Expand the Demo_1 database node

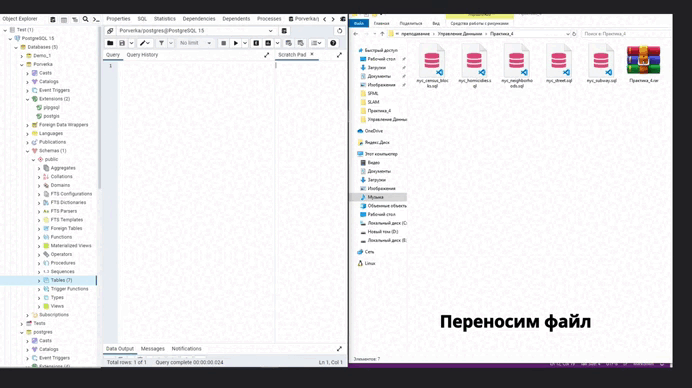22,56
